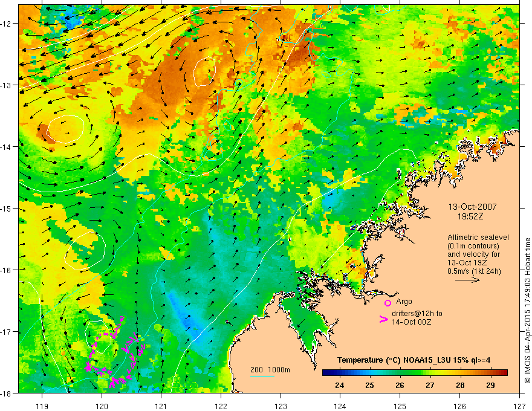Click the time text 19:52Z

[470, 216]
